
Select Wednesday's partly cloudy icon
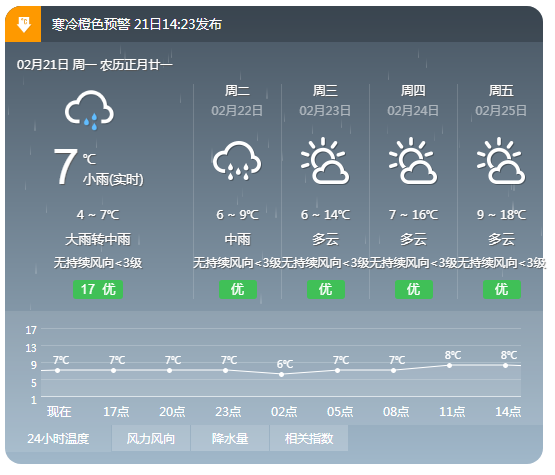[325, 161]
